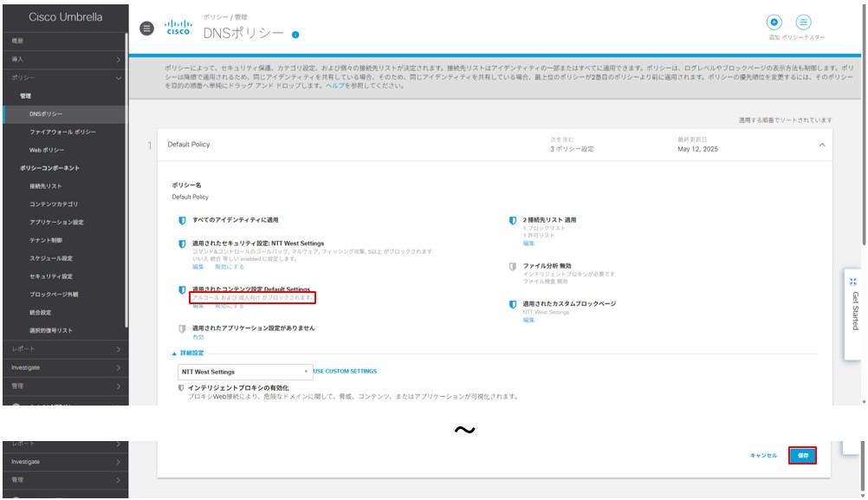868x500 pixels.
Task: Collapse the 詳細設定 section triangle
Action: (174, 354)
